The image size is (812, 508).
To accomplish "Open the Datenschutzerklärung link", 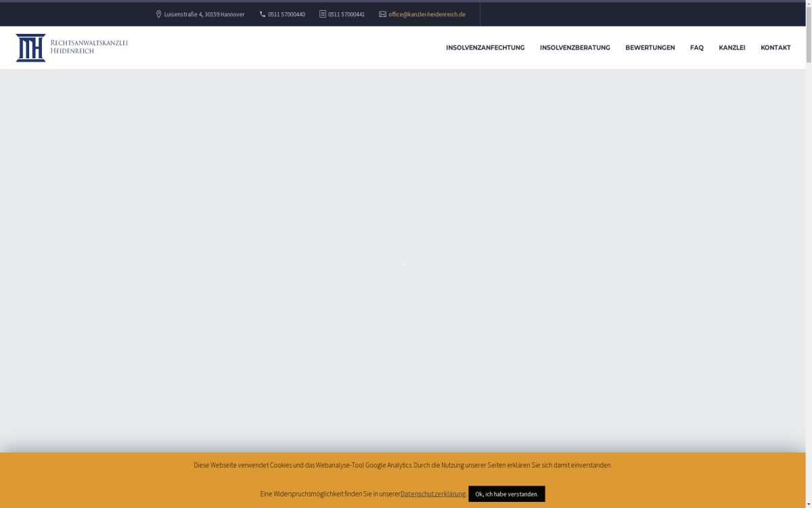I will (433, 494).
